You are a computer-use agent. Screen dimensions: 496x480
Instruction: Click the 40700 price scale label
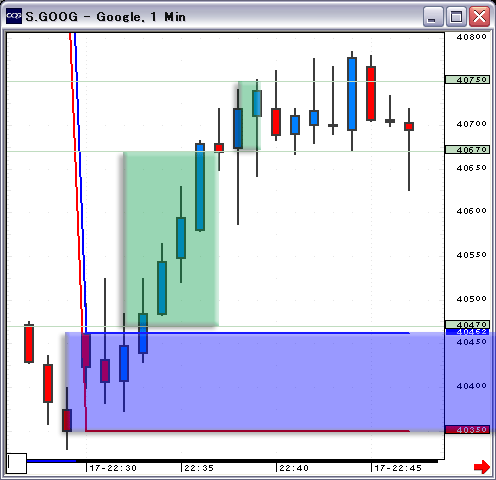pyautogui.click(x=471, y=124)
